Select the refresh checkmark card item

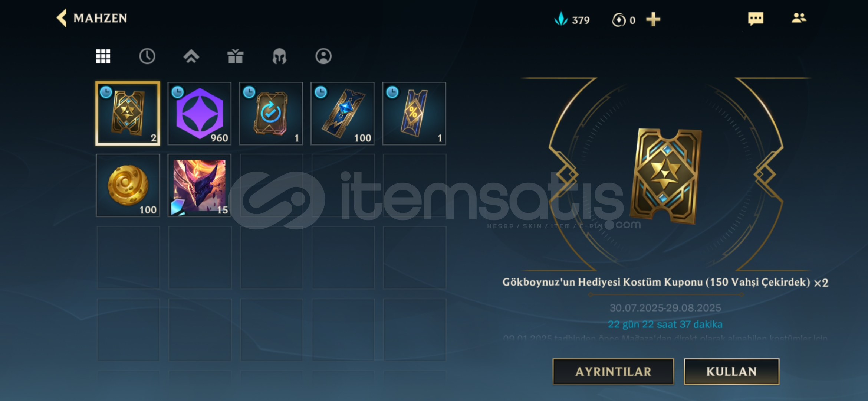click(x=271, y=113)
